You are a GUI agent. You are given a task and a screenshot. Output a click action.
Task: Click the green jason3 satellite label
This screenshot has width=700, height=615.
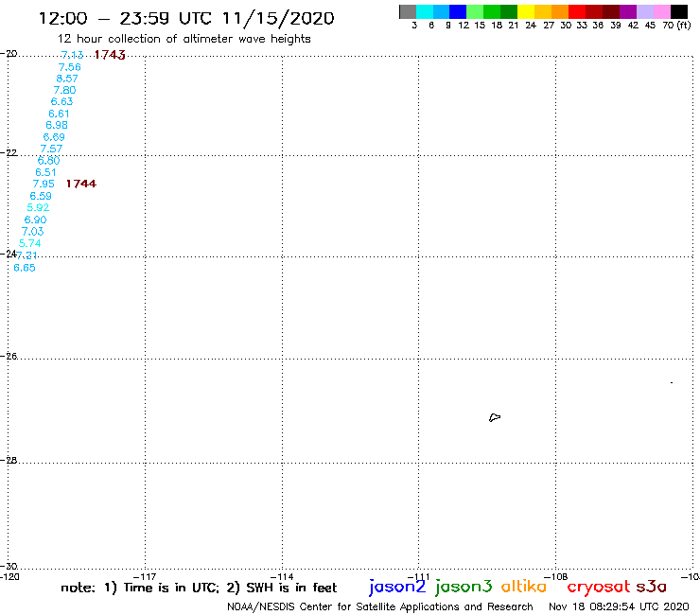pos(464,587)
